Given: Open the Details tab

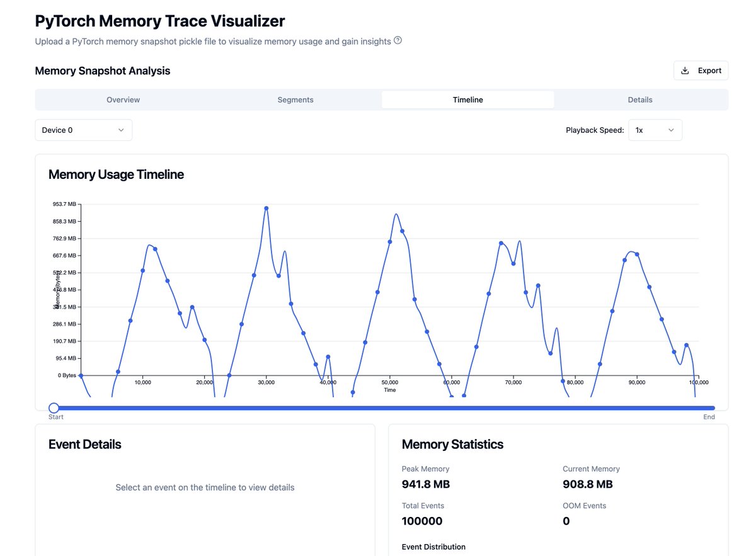Looking at the screenshot, I should 640,99.
